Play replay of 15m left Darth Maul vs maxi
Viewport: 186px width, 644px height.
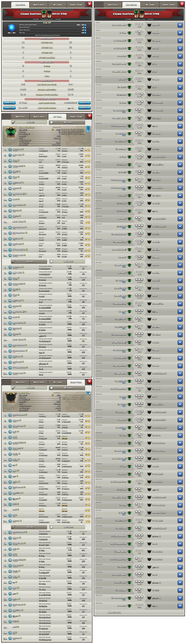[180, 25]
